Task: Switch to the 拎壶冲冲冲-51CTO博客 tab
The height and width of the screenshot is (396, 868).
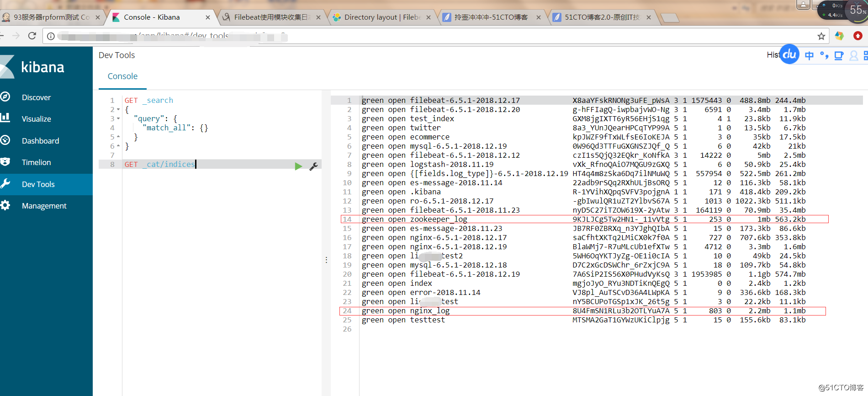Action: [492, 17]
